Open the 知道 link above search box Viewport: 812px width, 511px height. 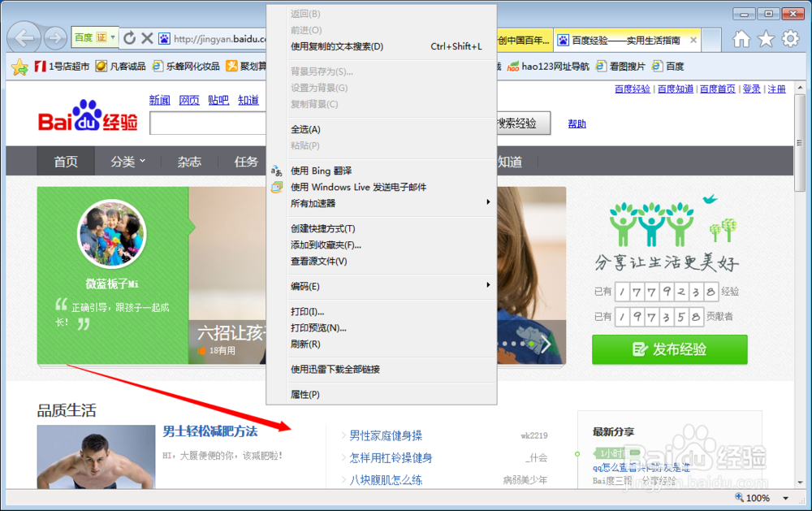[x=248, y=100]
